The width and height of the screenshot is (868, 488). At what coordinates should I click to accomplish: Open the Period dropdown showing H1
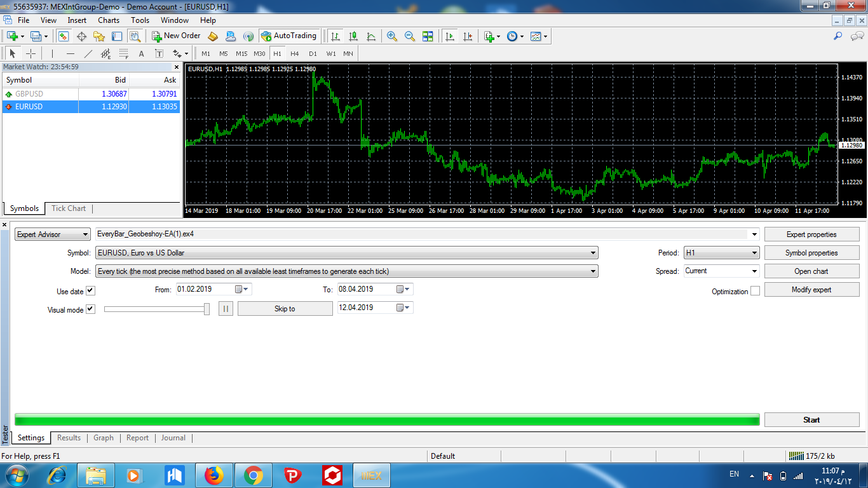click(722, 253)
